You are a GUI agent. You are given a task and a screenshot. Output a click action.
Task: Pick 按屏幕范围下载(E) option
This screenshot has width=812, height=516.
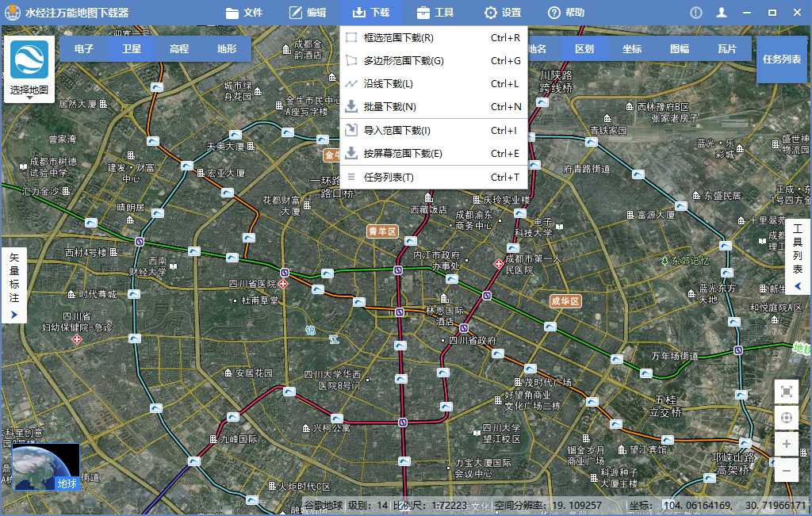[x=433, y=153]
